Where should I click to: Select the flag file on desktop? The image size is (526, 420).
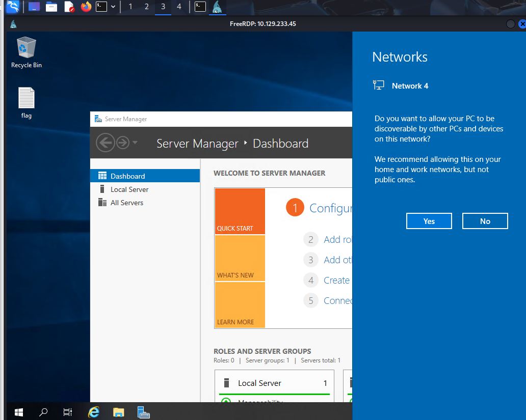click(x=26, y=103)
